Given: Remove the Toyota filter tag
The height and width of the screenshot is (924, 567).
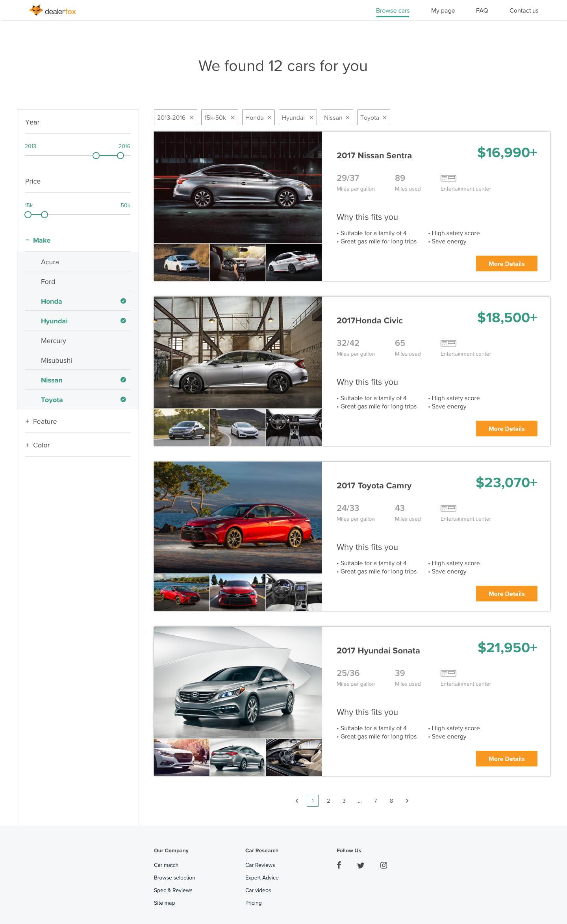Looking at the screenshot, I should (x=385, y=118).
